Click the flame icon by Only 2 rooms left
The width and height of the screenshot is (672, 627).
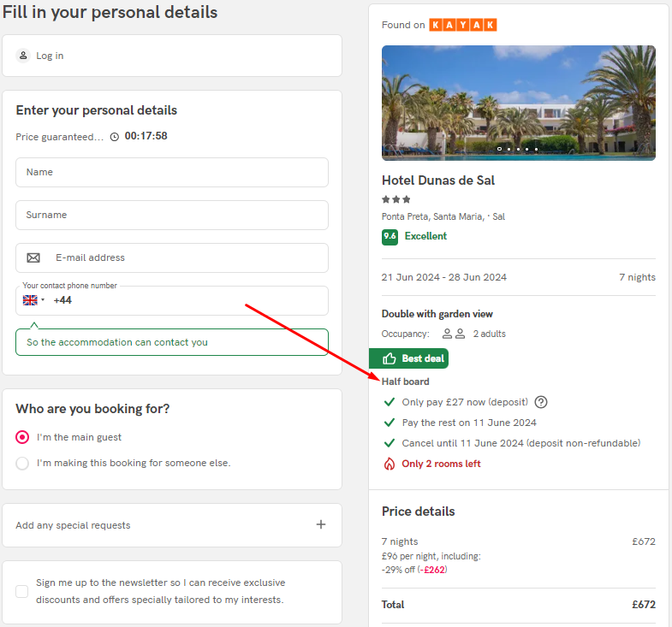point(390,464)
